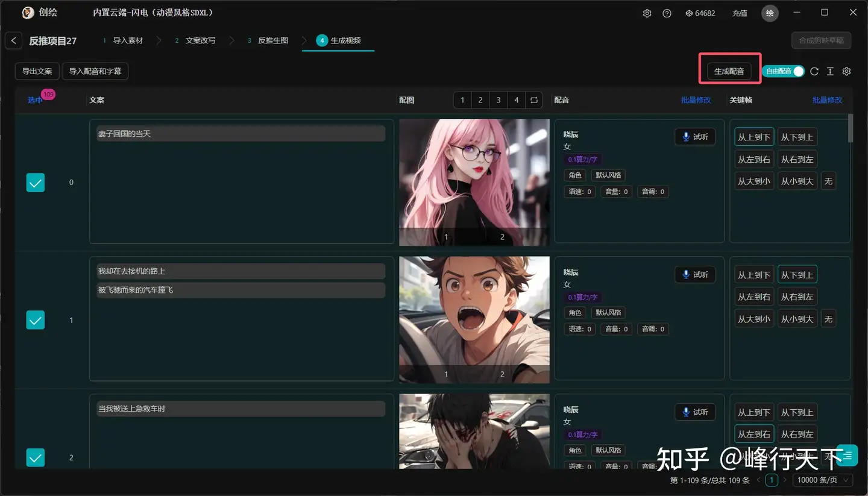Click 试听 for row 2 voice

tap(695, 412)
